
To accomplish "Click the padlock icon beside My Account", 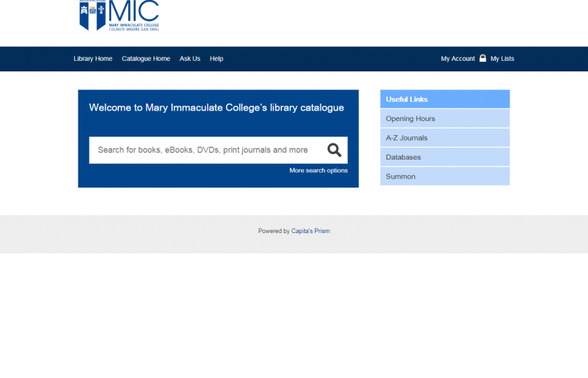I will click(x=482, y=58).
